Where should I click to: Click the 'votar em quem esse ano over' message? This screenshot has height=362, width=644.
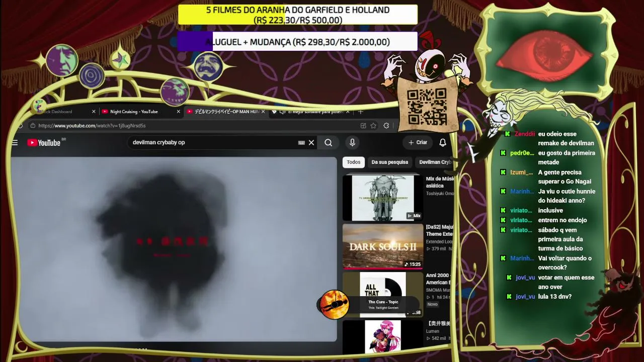tap(566, 282)
